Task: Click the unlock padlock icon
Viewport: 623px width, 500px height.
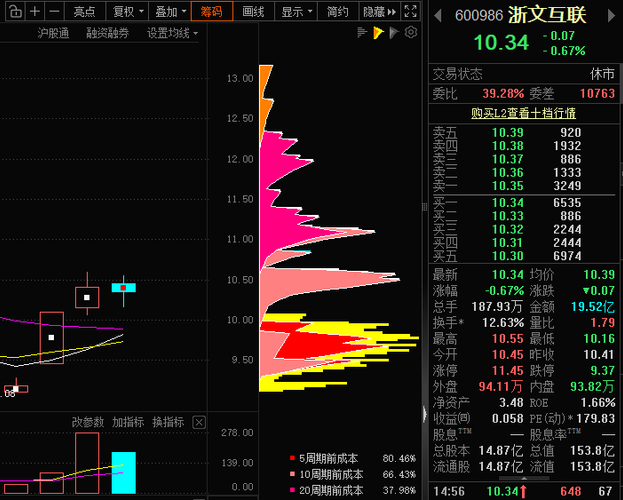Action: click(15, 11)
